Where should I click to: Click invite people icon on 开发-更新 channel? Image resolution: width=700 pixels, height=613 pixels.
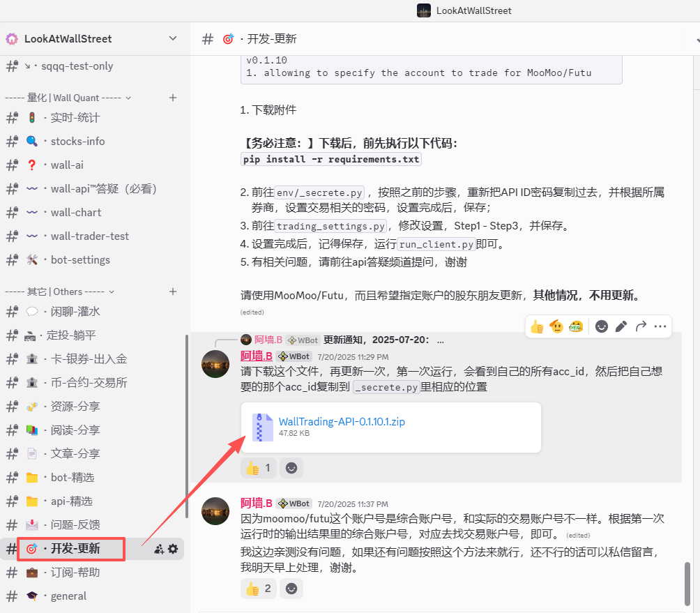click(159, 549)
